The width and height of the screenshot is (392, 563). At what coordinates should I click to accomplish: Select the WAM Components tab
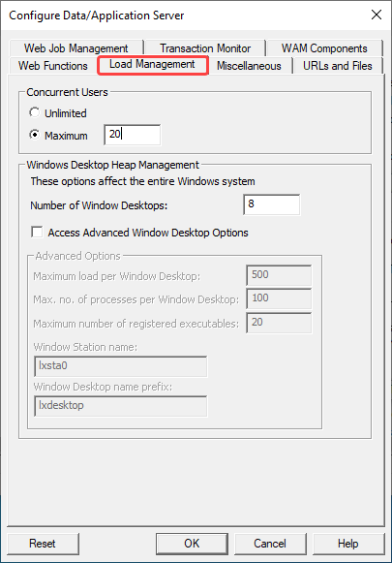[324, 48]
